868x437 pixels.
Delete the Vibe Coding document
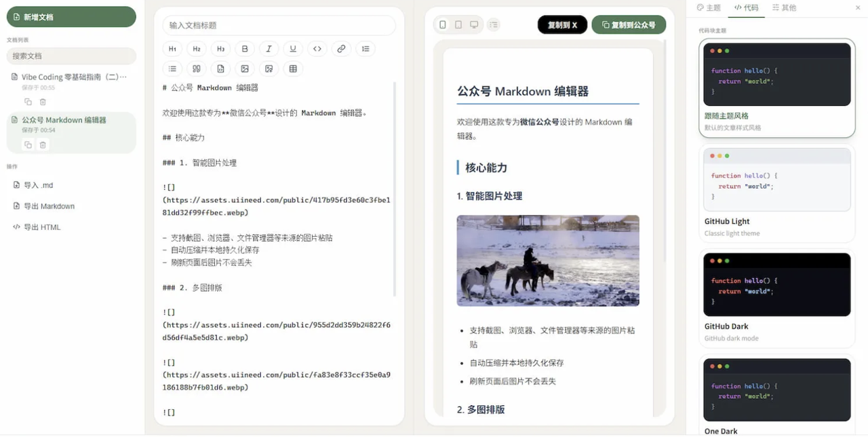pyautogui.click(x=43, y=102)
